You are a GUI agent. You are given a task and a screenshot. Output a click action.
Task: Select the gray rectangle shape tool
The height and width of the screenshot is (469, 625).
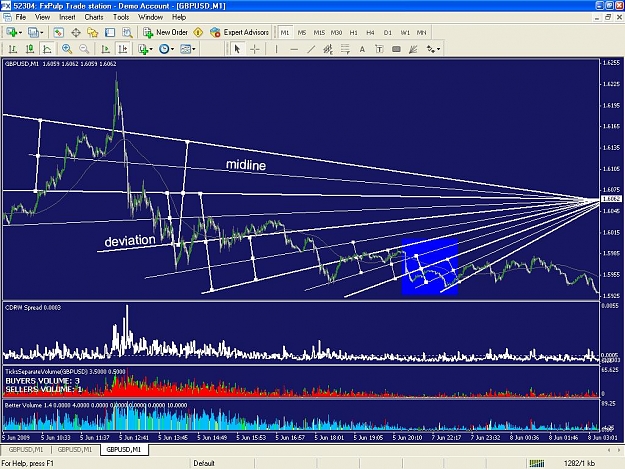pyautogui.click(x=396, y=49)
